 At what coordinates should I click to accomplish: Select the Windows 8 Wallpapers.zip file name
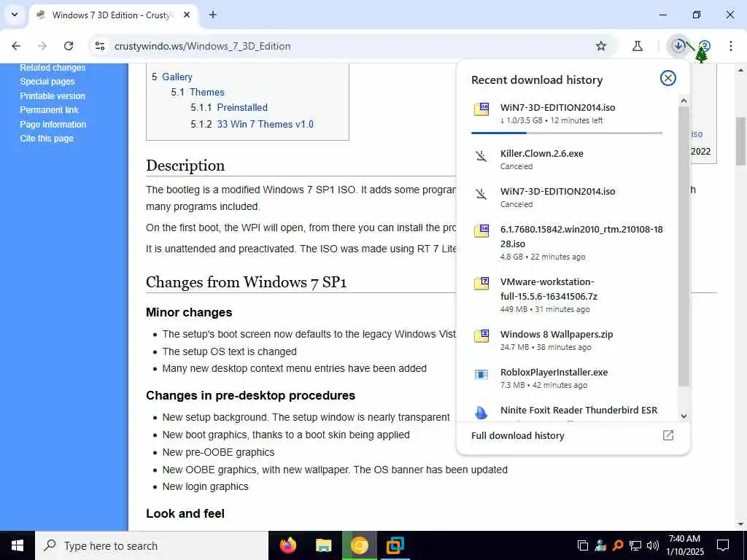tap(557, 334)
